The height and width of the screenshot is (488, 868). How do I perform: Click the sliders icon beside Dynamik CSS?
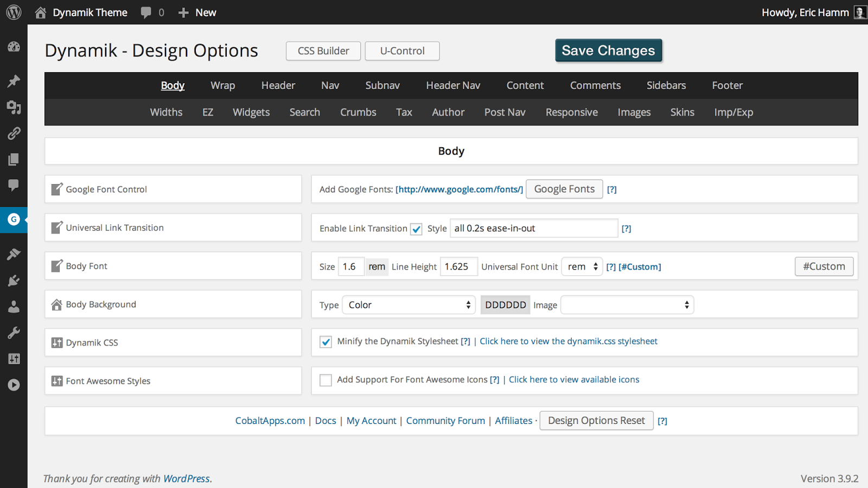point(57,343)
